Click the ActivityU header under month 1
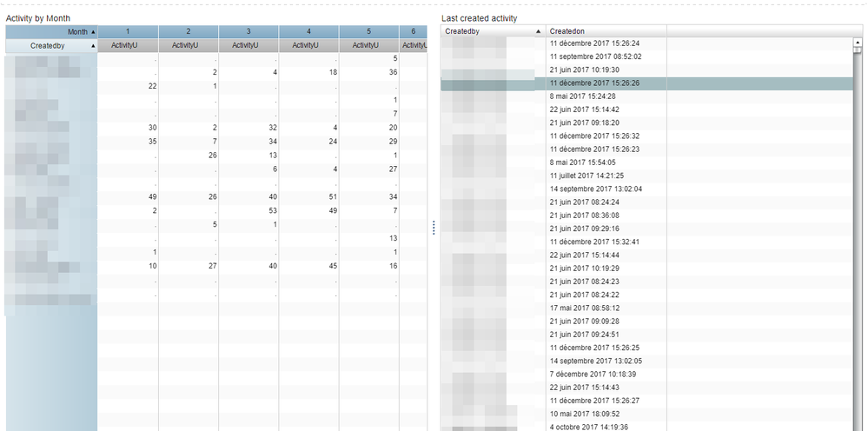Screen dimensions: 868x431 pyautogui.click(x=128, y=46)
